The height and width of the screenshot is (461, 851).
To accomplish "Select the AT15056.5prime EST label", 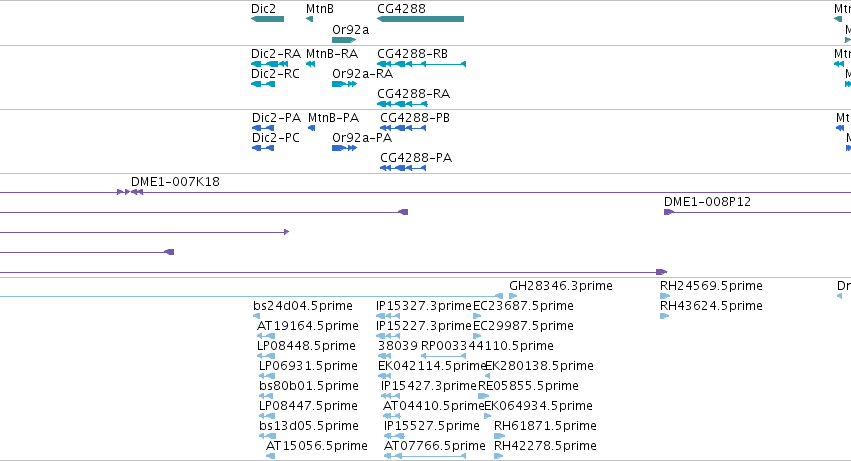I will pos(316,447).
